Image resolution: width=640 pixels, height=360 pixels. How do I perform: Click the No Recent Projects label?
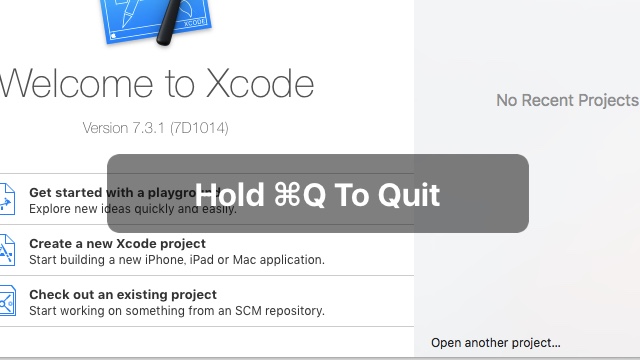click(567, 100)
